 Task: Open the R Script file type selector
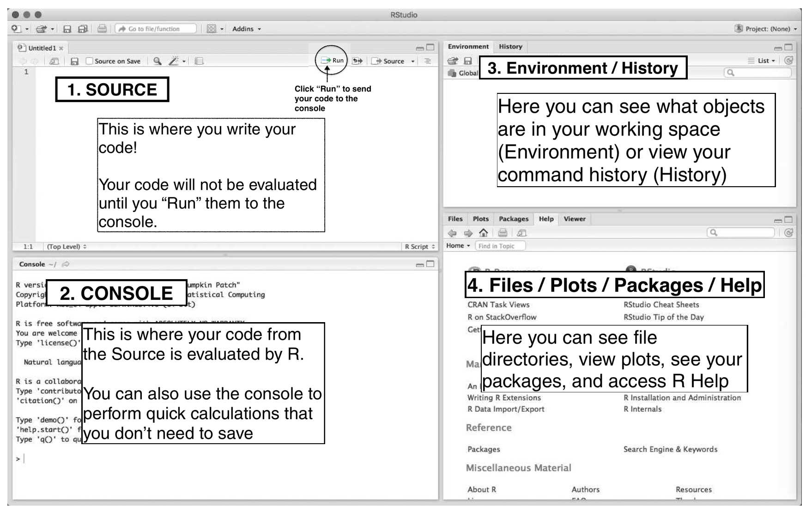pyautogui.click(x=420, y=247)
